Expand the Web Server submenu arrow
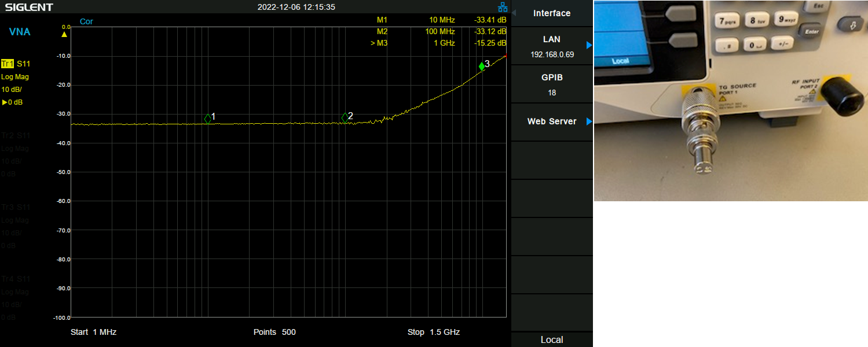 (589, 121)
